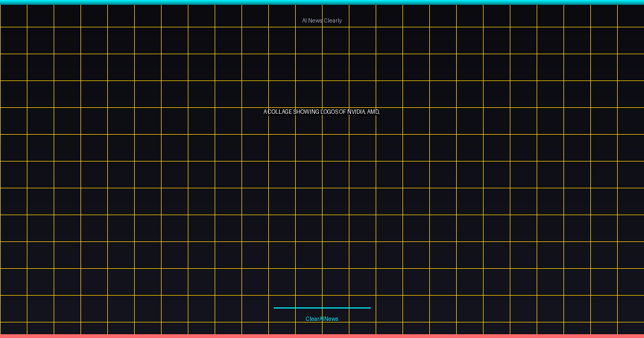The height and width of the screenshot is (338, 644).
Task: Click the trailing comma after AMD
Action: click(379, 113)
